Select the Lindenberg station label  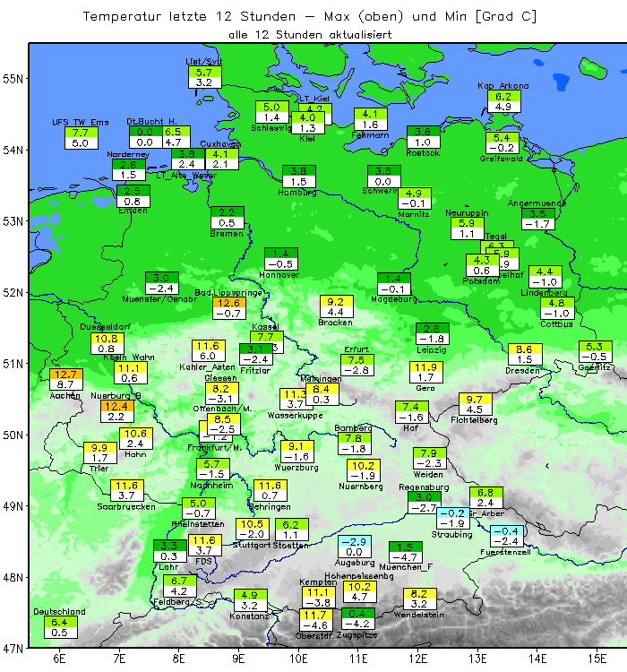(x=544, y=293)
